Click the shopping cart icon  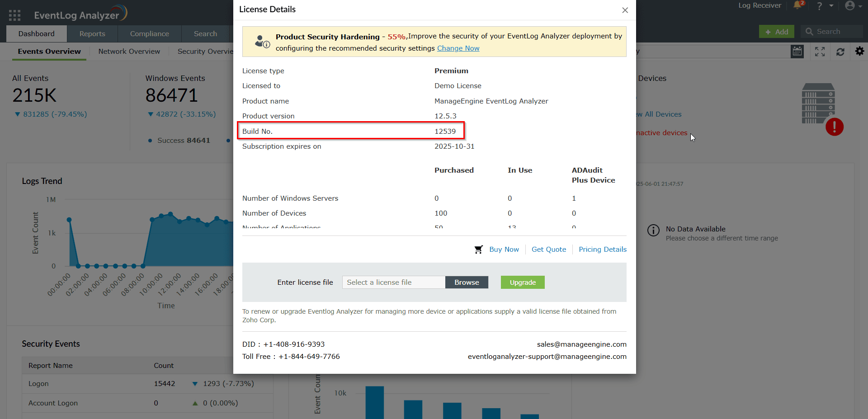(478, 250)
